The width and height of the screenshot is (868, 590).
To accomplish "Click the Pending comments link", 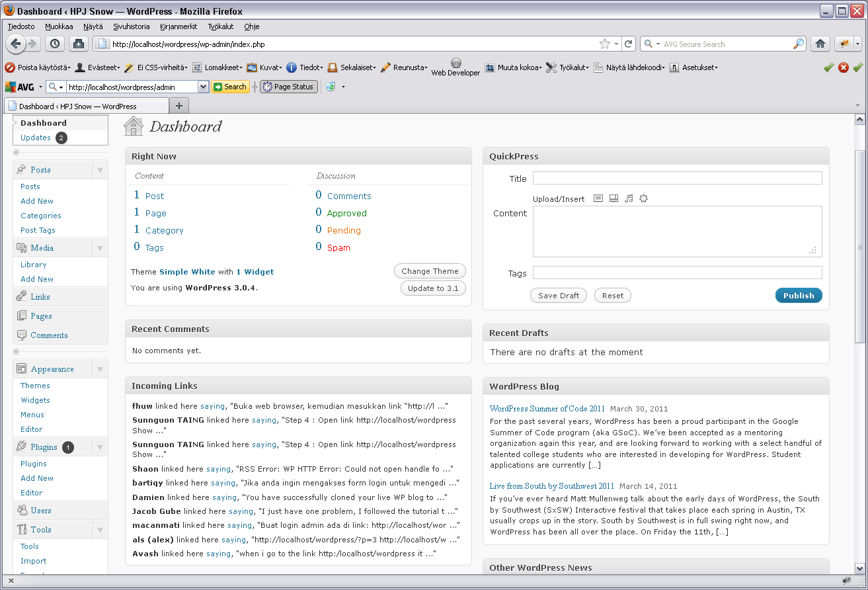I will click(x=344, y=231).
